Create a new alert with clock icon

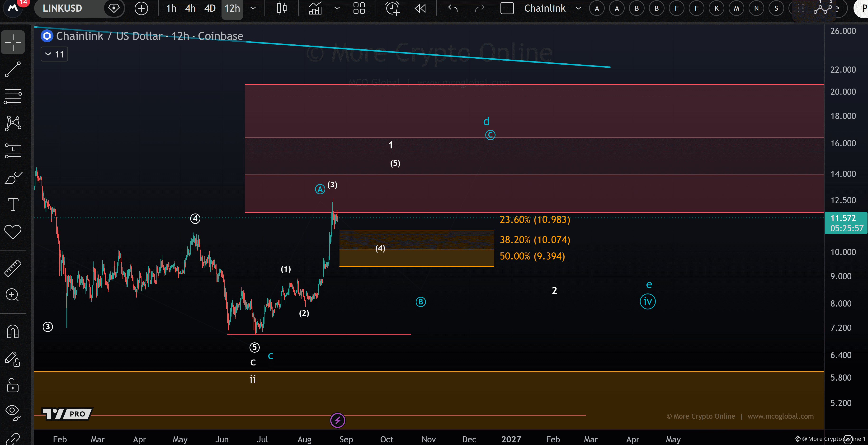click(392, 8)
